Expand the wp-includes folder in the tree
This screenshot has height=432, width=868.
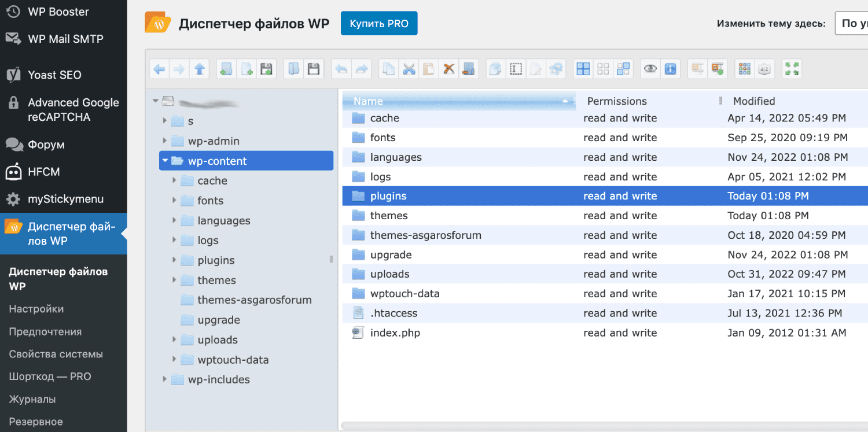pos(165,379)
